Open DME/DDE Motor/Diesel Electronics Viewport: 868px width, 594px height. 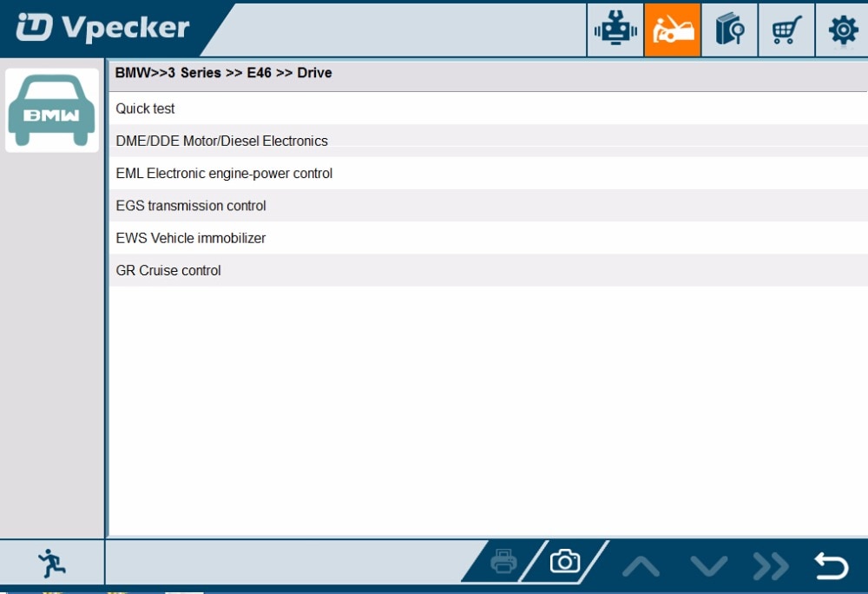[221, 141]
